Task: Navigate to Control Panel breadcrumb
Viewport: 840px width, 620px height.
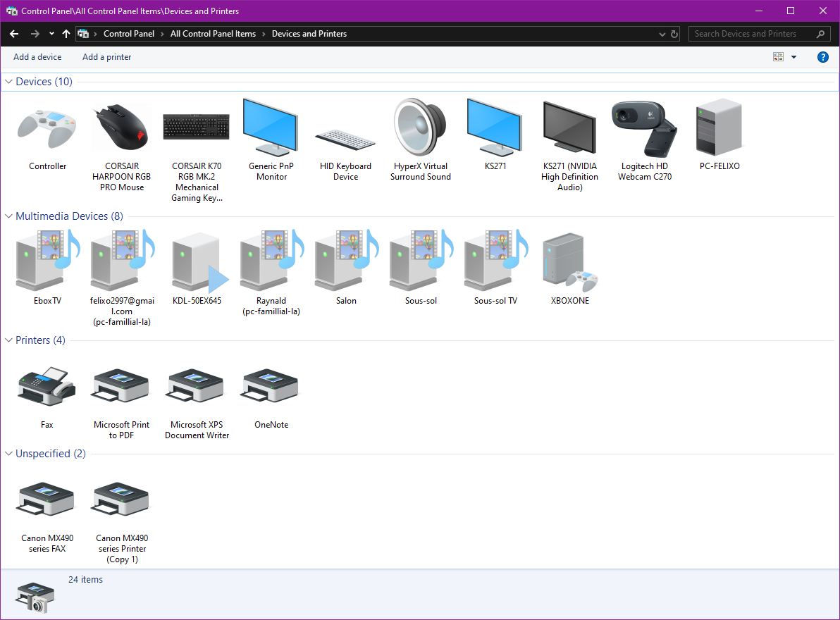Action: point(128,34)
